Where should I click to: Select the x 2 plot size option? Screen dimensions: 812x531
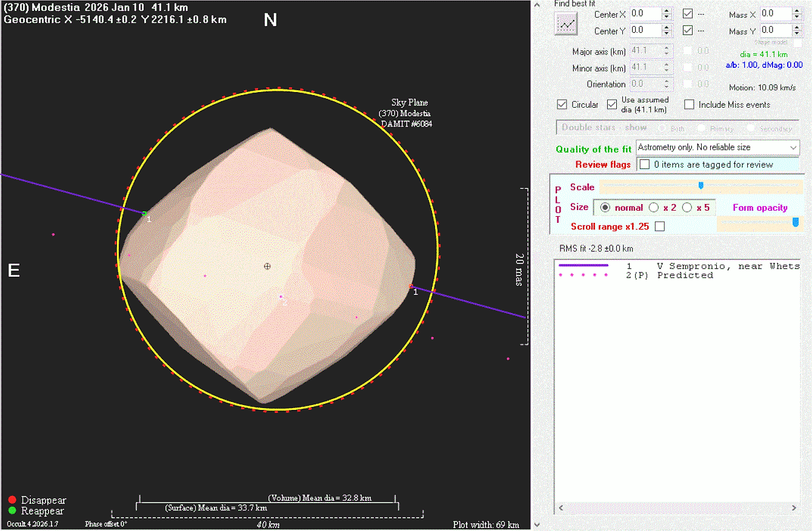click(x=654, y=208)
